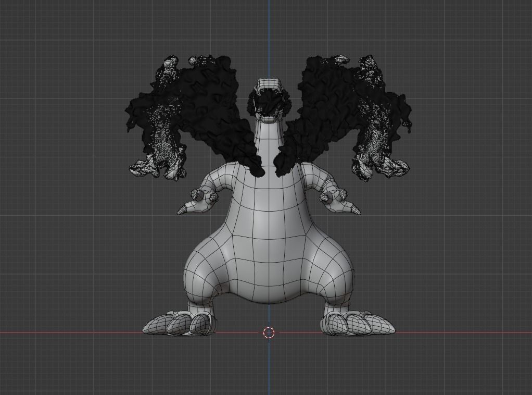Select the clawed foot on the viewer's right
532x395 pixels.
(x=358, y=323)
